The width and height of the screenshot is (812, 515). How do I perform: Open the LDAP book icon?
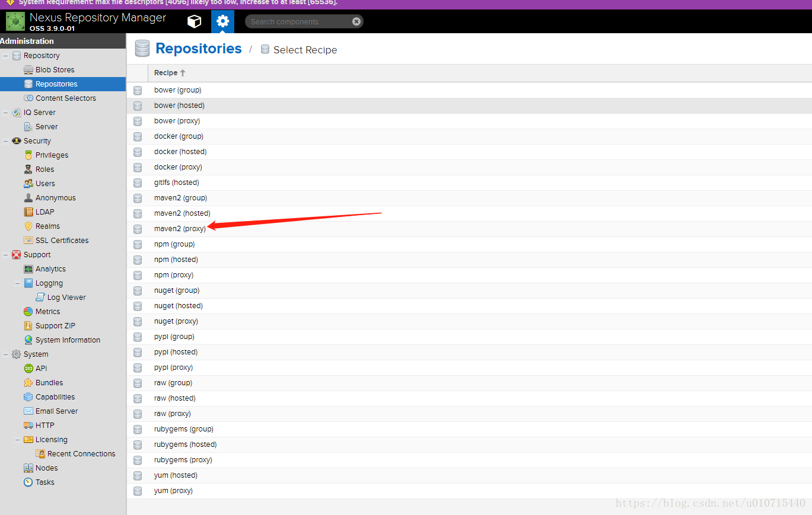28,212
